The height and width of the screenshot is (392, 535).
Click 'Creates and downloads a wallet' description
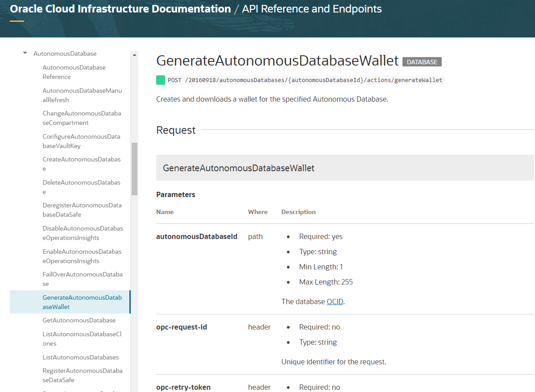click(272, 99)
